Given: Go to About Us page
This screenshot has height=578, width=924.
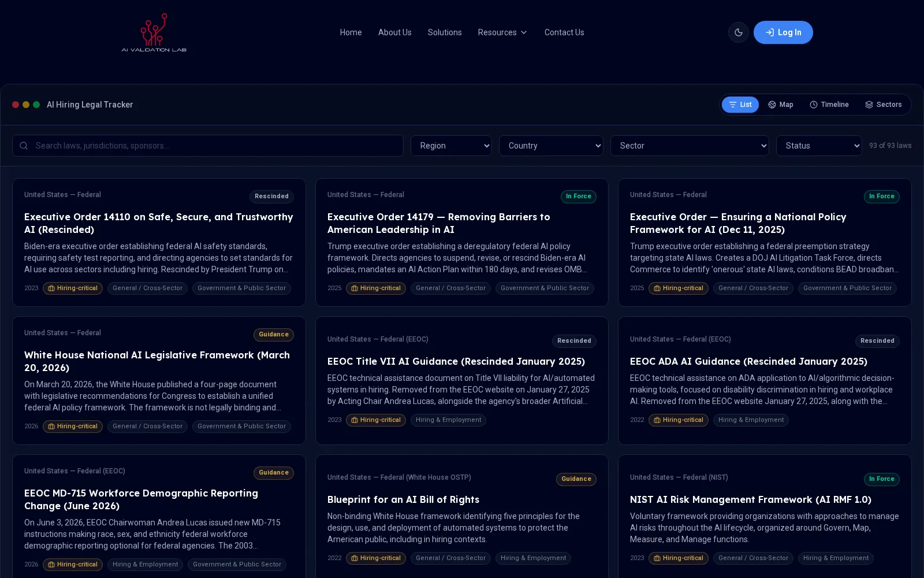Looking at the screenshot, I should coord(395,32).
